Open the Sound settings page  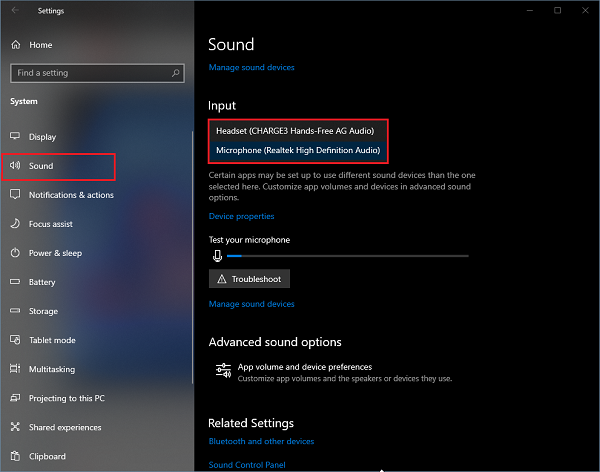point(41,166)
